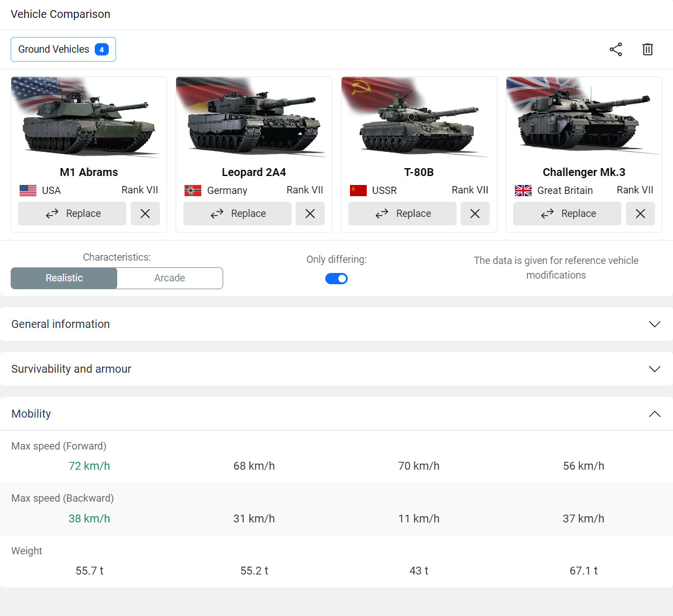Expand the General information section
This screenshot has height=616, width=673.
pos(336,324)
